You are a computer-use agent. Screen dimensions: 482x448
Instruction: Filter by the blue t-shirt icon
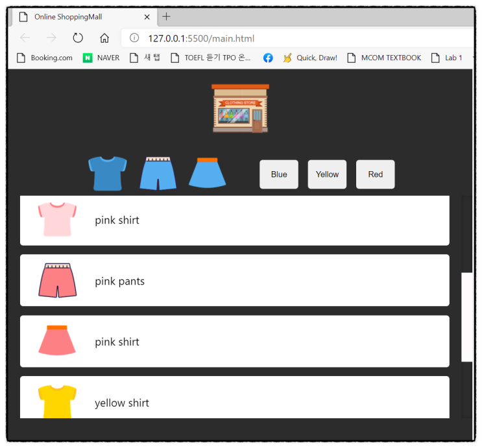click(107, 174)
